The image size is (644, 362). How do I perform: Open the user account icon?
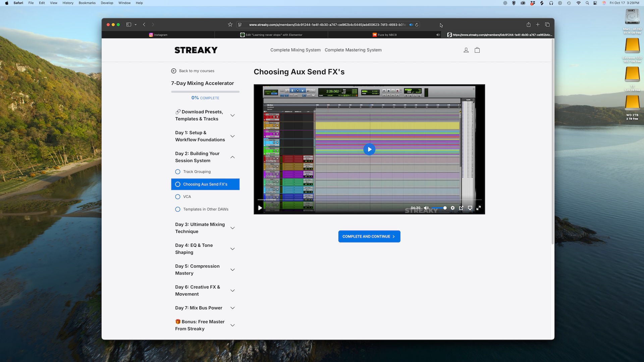[466, 50]
